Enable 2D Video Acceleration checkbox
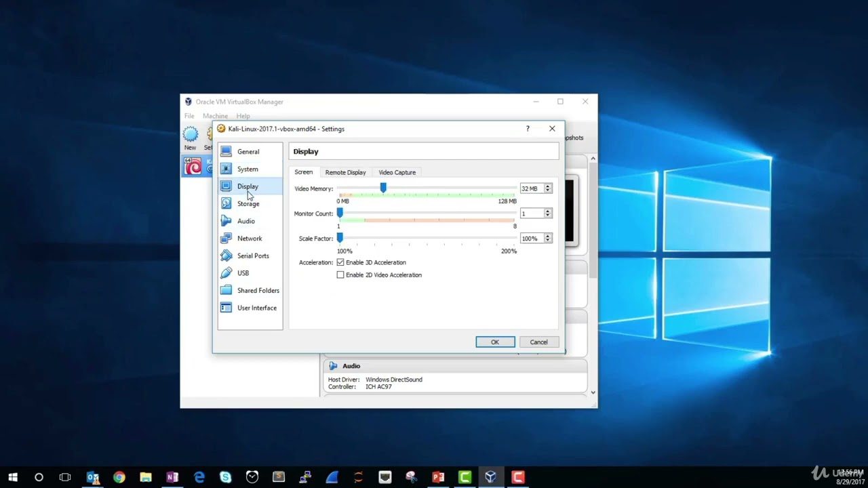This screenshot has width=868, height=488. point(340,274)
